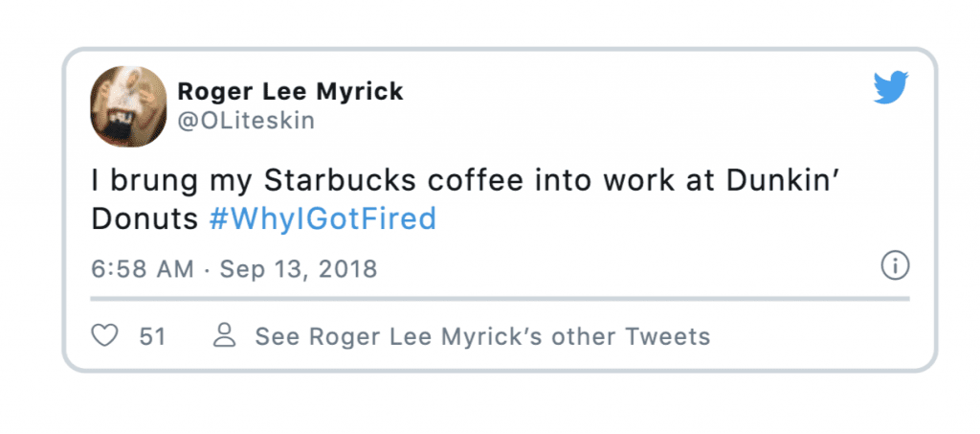The image size is (980, 434).
Task: Follow the #WhyIGotFired hashtag
Action: (x=323, y=220)
